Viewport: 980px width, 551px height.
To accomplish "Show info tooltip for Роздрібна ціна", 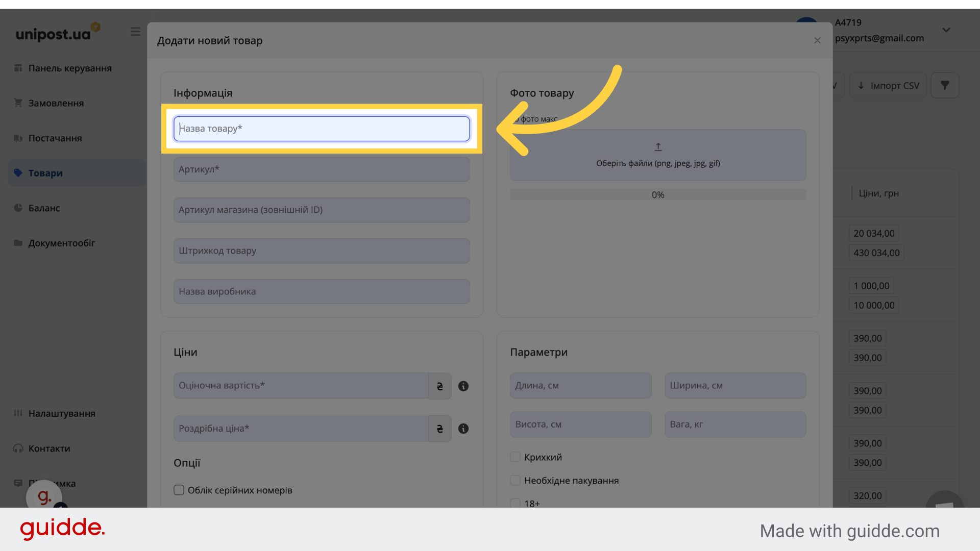I will 463,429.
